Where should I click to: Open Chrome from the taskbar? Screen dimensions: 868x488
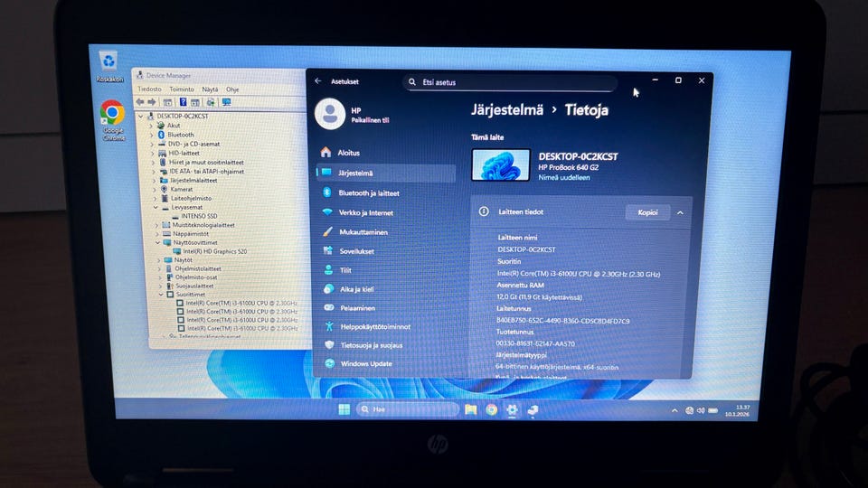[x=492, y=409]
